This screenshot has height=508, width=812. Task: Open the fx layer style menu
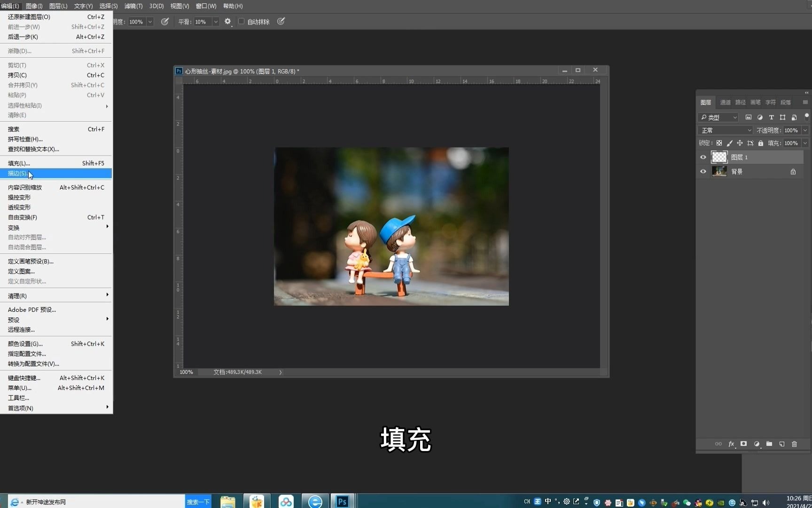click(731, 444)
